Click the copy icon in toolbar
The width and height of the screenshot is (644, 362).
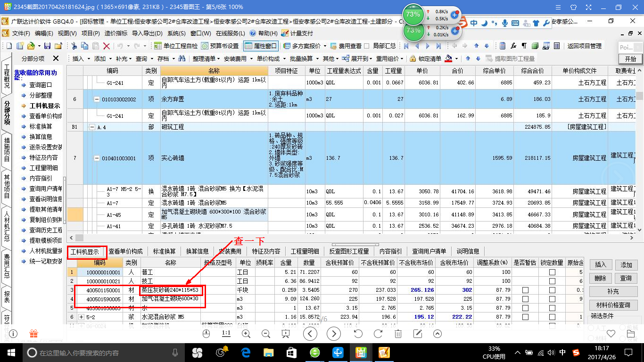pyautogui.click(x=85, y=46)
